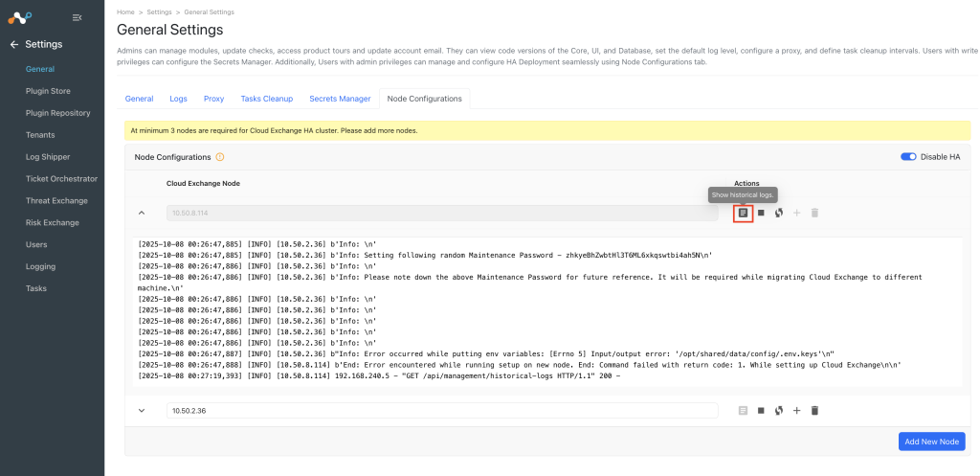Image resolution: width=980 pixels, height=476 pixels.
Task: Click the stop icon for node 10.50.2.36
Action: click(x=761, y=410)
